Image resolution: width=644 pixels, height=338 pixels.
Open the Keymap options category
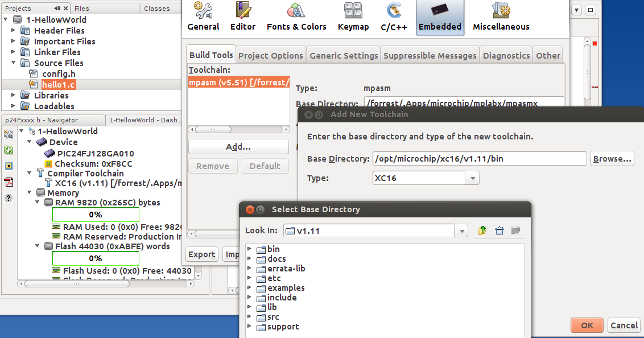[353, 17]
